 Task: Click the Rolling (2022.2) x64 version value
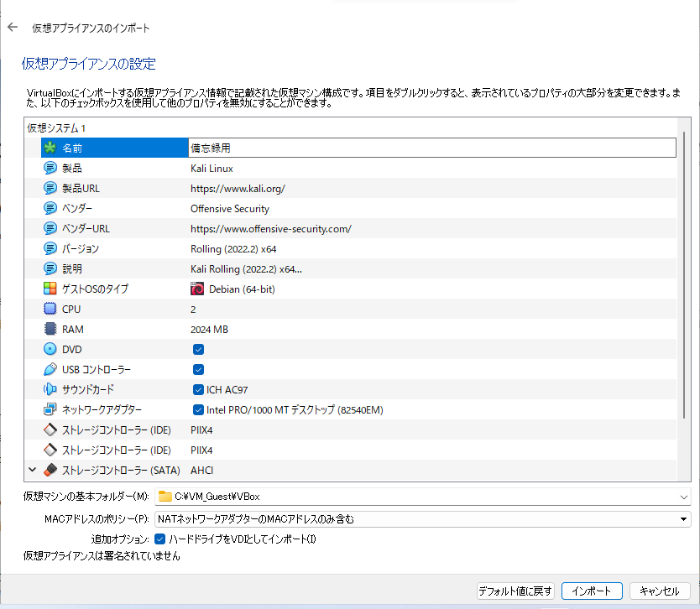click(233, 249)
